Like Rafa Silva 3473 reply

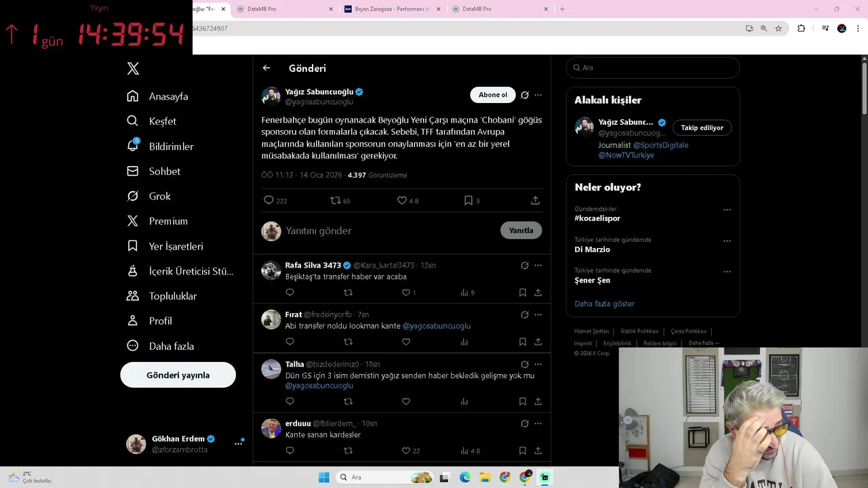click(406, 293)
